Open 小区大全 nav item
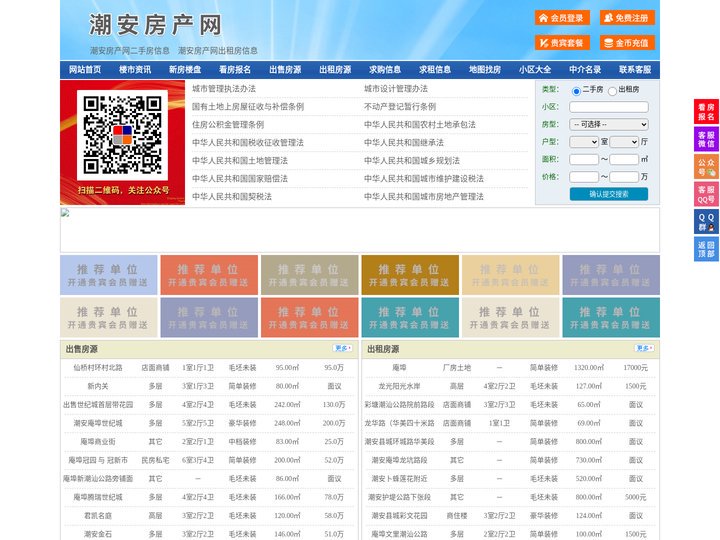The height and width of the screenshot is (540, 720). pyautogui.click(x=535, y=70)
